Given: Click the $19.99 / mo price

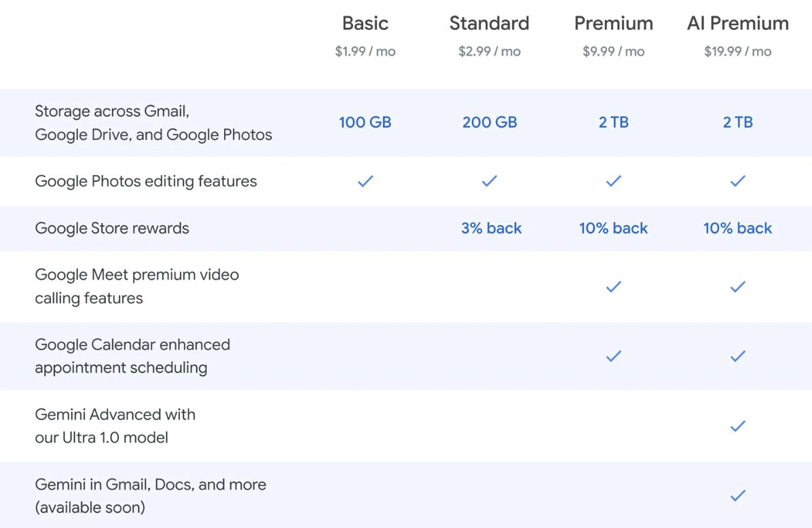Looking at the screenshot, I should click(738, 52).
